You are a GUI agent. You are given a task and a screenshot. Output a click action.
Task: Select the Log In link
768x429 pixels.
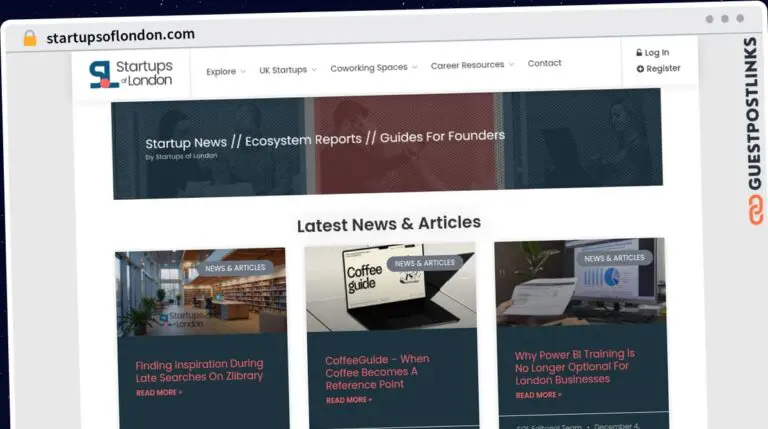coord(656,52)
